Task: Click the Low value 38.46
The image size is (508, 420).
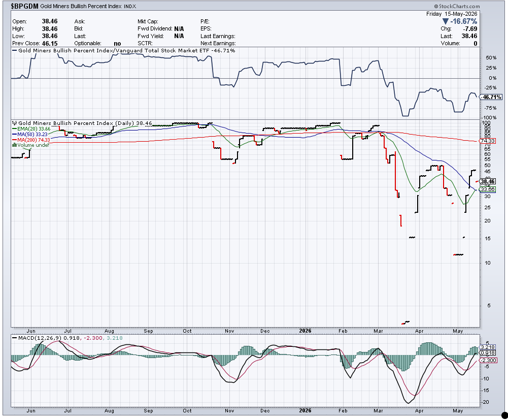Action: click(50, 36)
